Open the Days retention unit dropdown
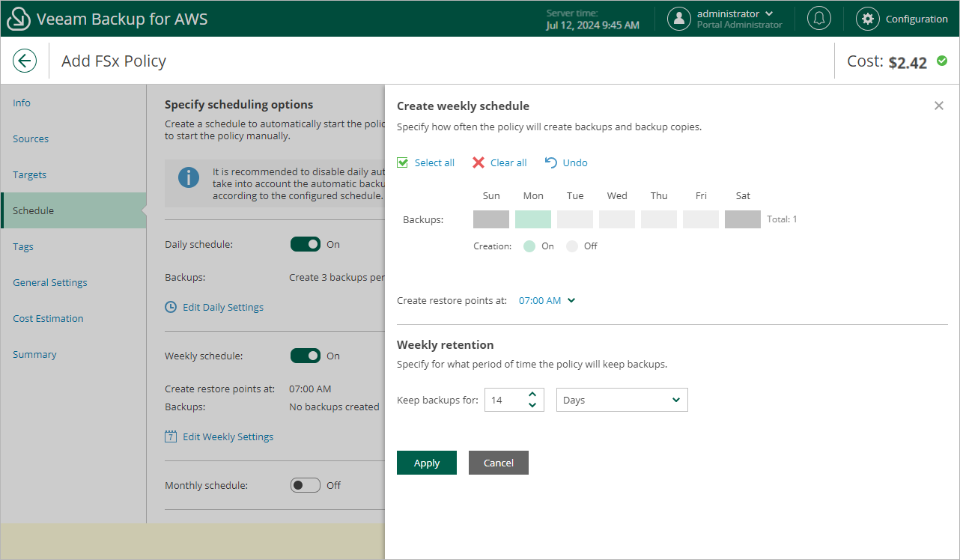Viewport: 960px width, 560px height. (x=622, y=400)
